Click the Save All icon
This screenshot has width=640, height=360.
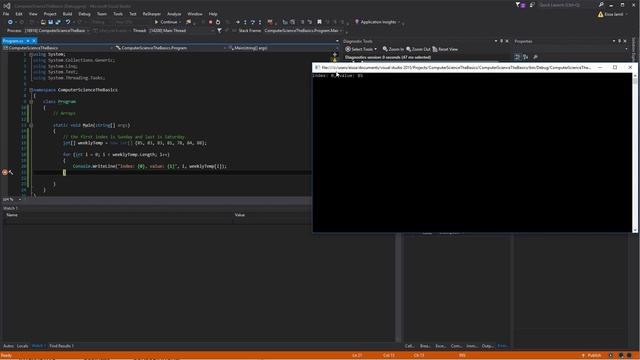coord(58,22)
